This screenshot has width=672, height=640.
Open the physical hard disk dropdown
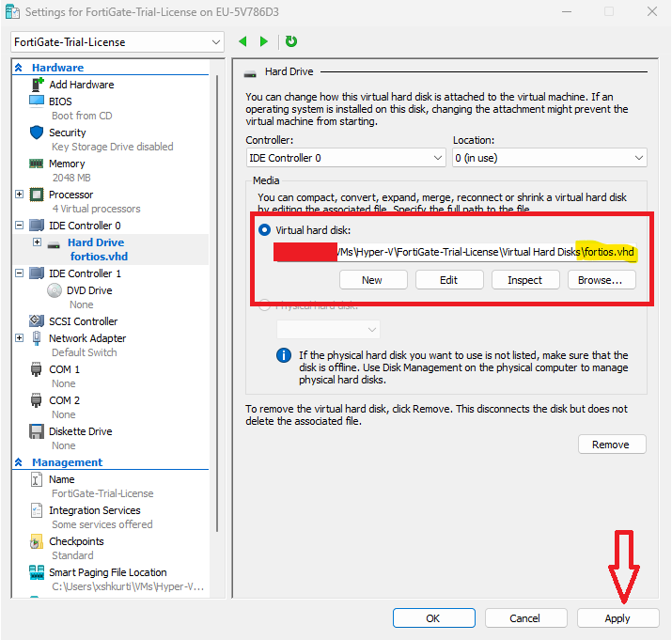pos(328,330)
